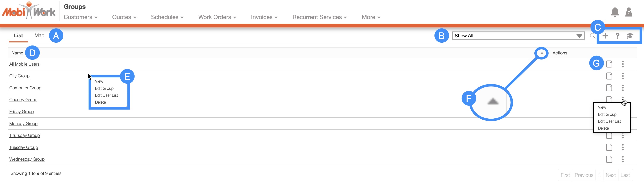
Task: Open three-dot menu for All Mobile Users
Action: tap(623, 64)
